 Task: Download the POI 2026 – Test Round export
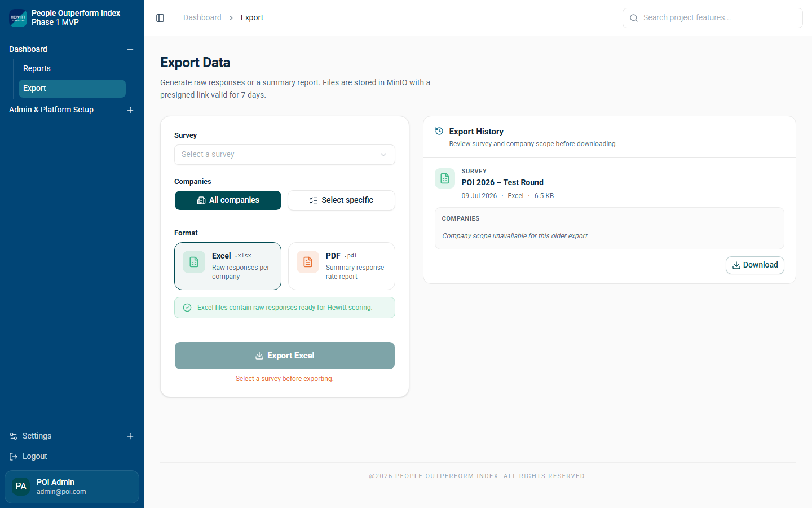point(754,265)
